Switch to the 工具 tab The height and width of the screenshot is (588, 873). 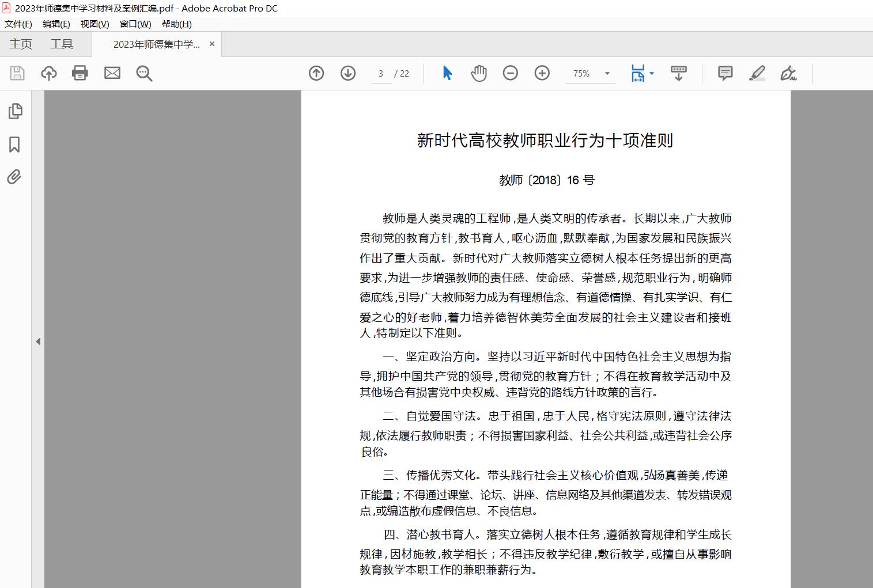click(62, 44)
